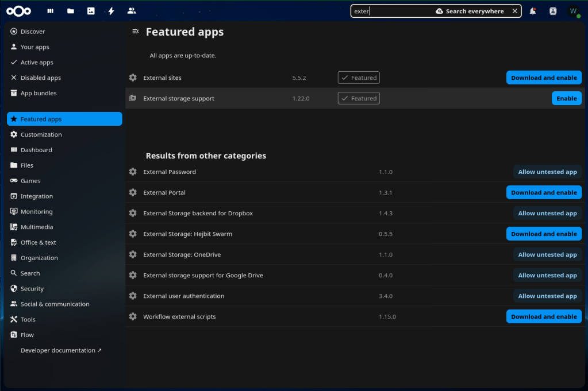Open the Developer documentation link
Image resolution: width=588 pixels, height=391 pixels.
tap(61, 350)
